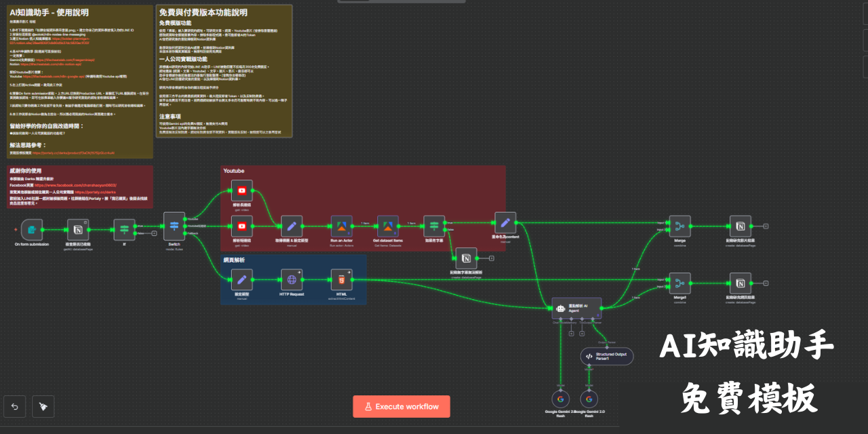Select the top YouTube get video node

[x=241, y=191]
